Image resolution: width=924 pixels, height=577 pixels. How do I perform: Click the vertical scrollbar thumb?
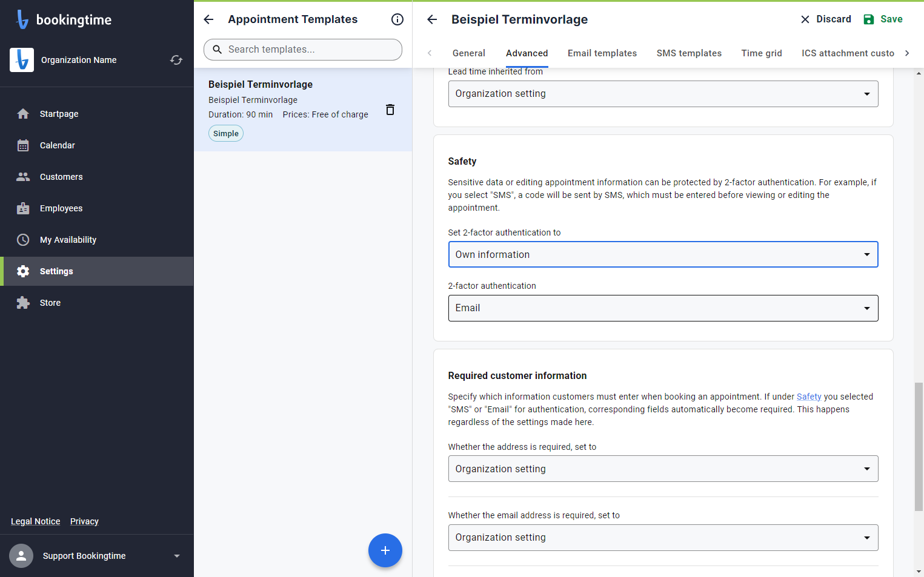[x=919, y=446]
